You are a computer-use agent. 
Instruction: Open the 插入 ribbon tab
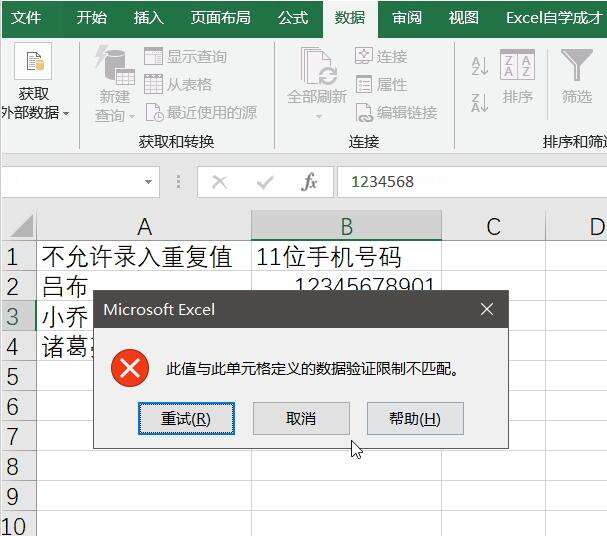click(149, 18)
